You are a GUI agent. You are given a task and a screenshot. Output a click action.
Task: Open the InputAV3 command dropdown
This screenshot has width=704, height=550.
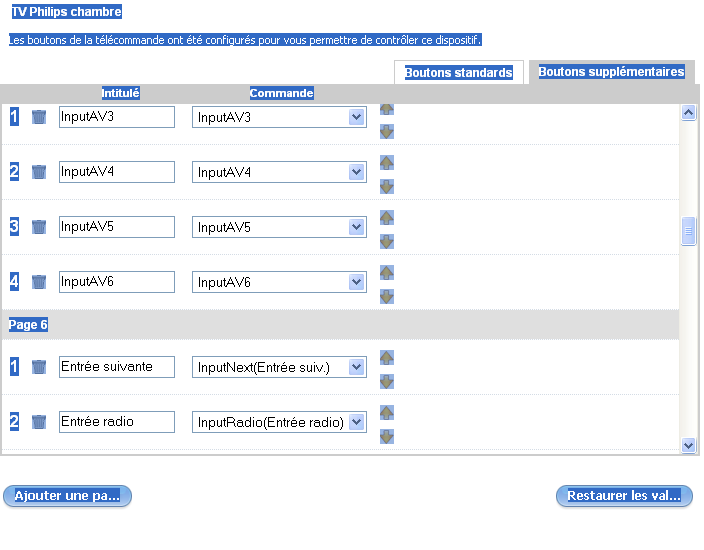(357, 117)
